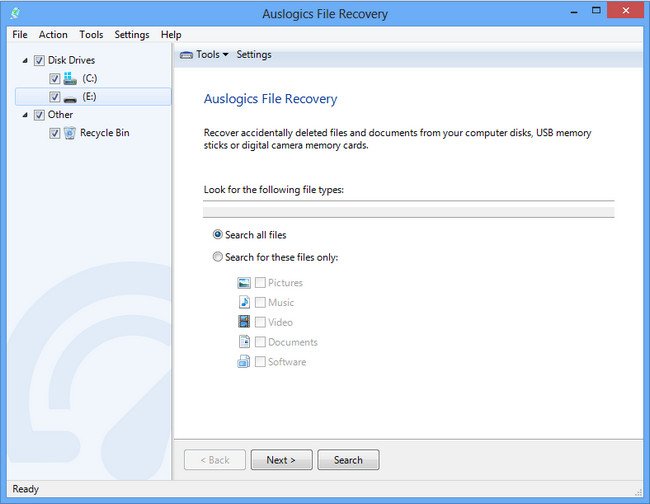Click the Recycle Bin icon
The height and width of the screenshot is (504, 650).
[x=70, y=133]
